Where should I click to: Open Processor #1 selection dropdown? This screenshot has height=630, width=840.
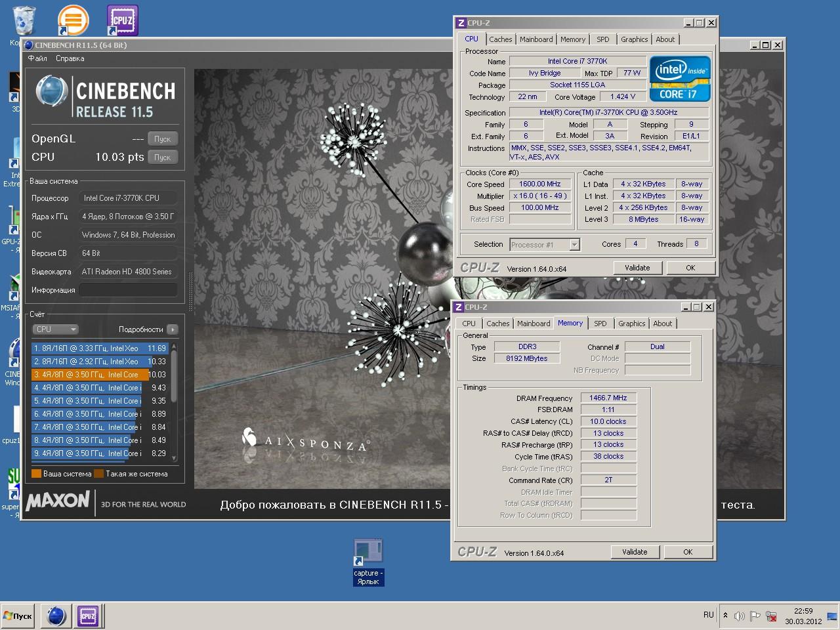[x=574, y=245]
